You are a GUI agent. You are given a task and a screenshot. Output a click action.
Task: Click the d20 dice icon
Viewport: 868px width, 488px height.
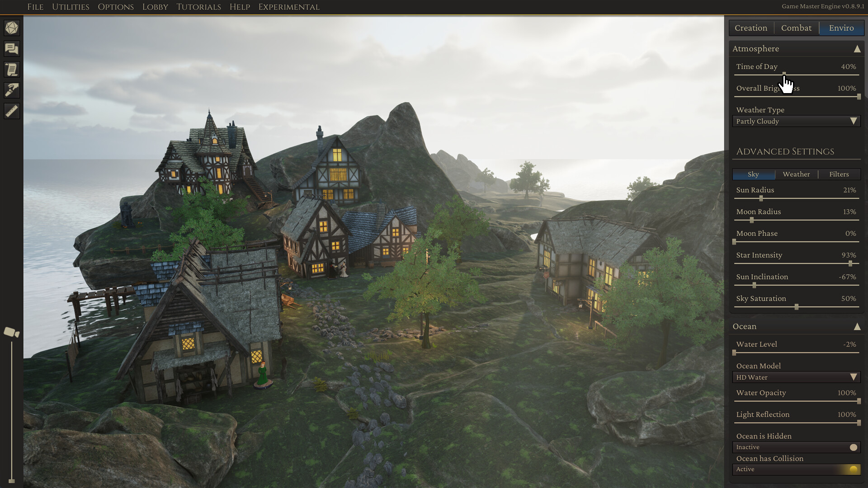tap(11, 28)
